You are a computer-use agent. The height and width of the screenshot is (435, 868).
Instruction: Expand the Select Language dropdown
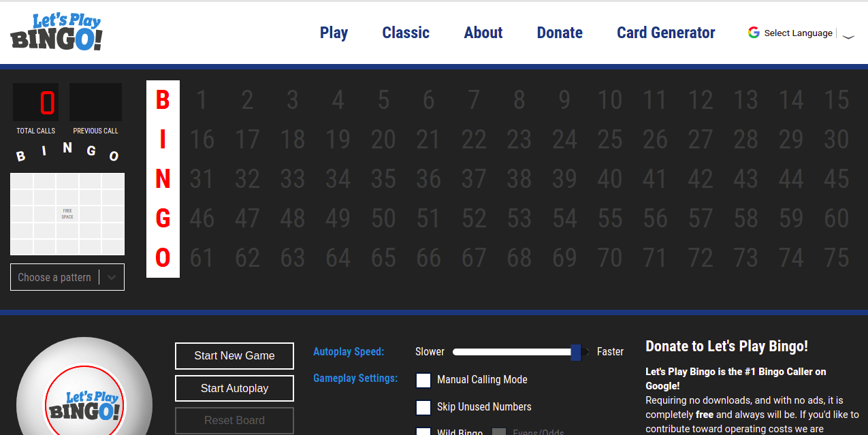[848, 35]
